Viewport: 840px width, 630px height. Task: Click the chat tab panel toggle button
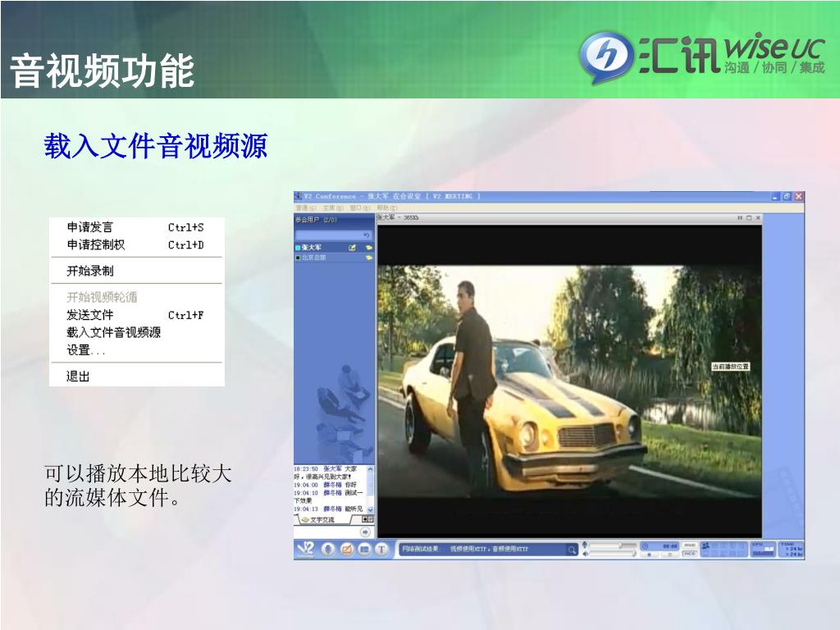[x=367, y=519]
